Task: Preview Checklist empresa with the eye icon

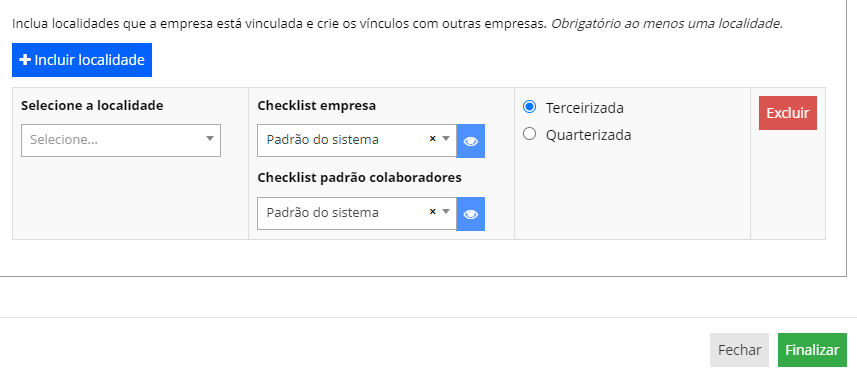Action: [x=471, y=141]
